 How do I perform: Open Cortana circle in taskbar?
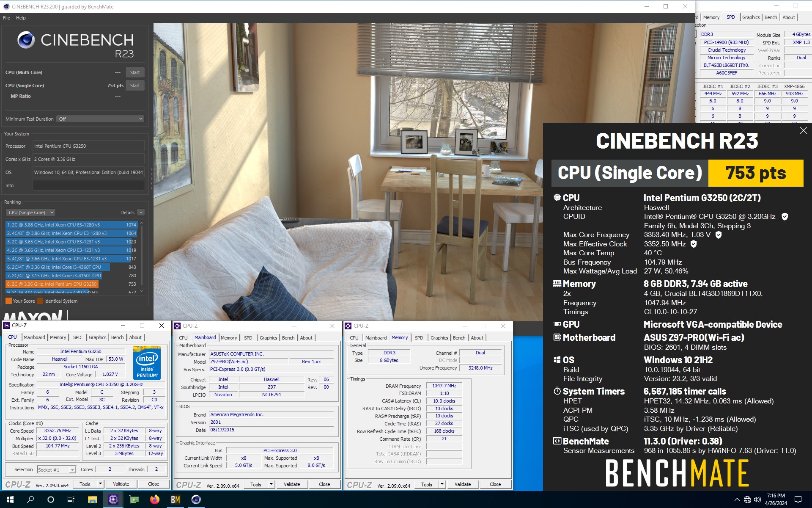(51, 500)
